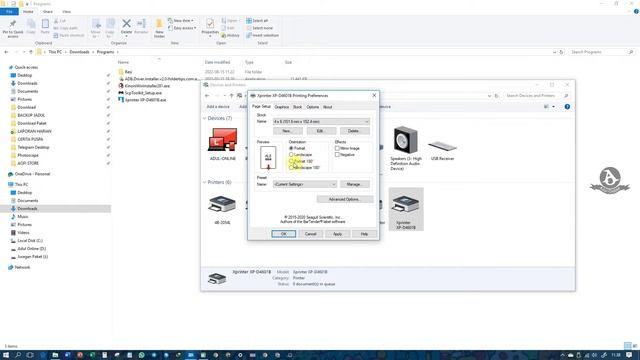This screenshot has width=640, height=360.
Task: Open the Preset Name dropdown
Action: [304, 184]
